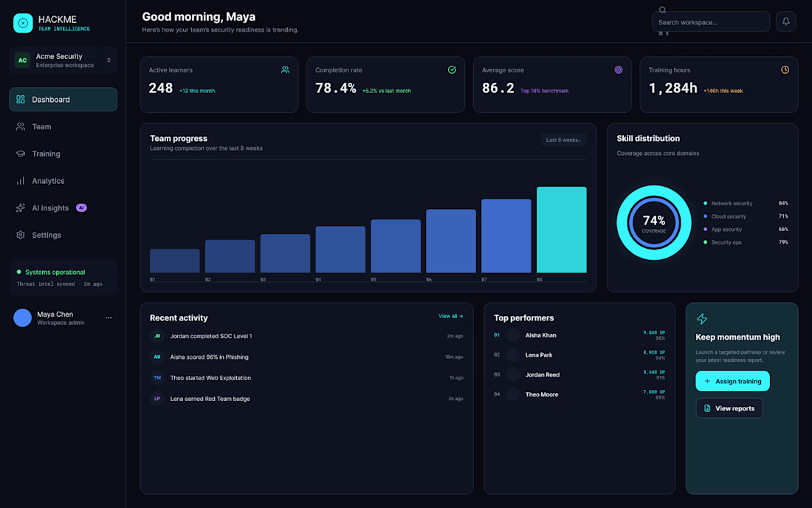
Task: Click the Analytics bar chart icon
Action: coord(21,181)
